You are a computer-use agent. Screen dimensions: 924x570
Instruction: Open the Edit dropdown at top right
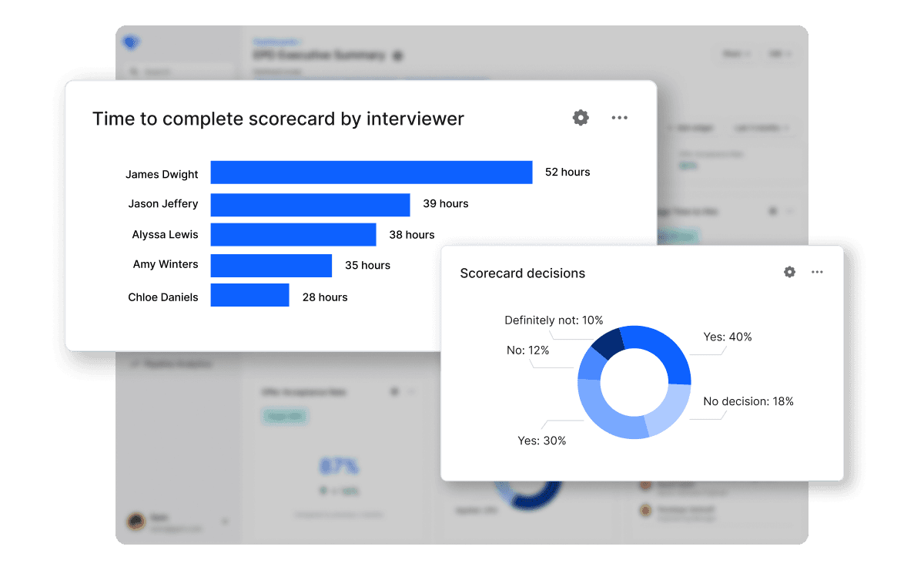coord(778,54)
